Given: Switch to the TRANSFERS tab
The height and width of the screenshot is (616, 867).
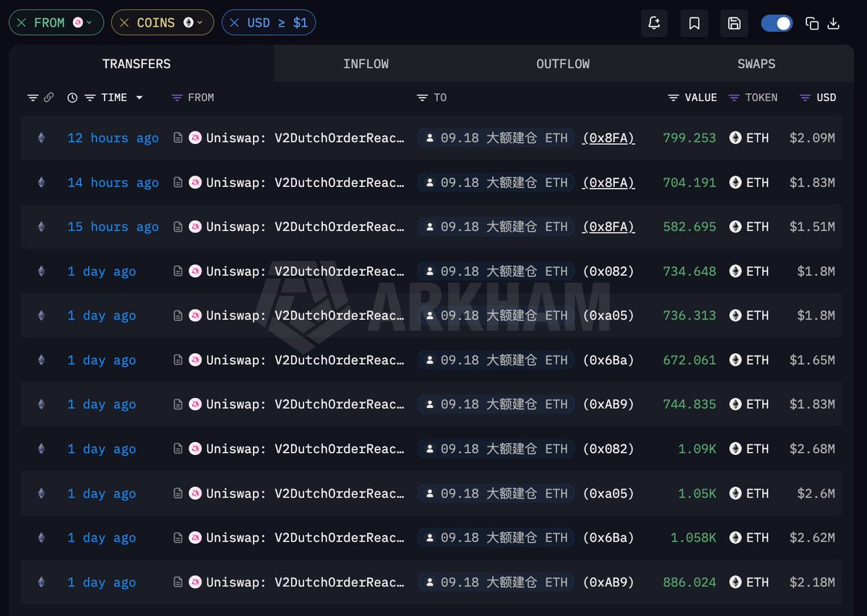Looking at the screenshot, I should tap(137, 64).
